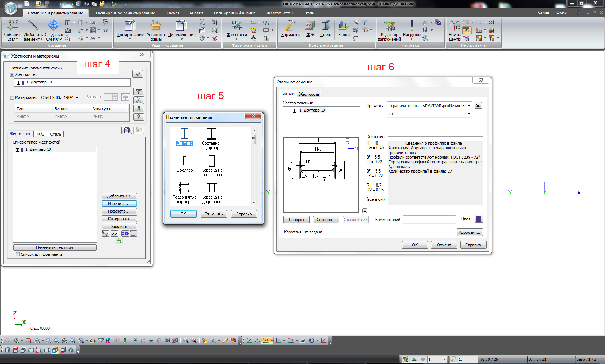Open the Расширенное редактирование ribbon tab
605x364 pixels.
pyautogui.click(x=125, y=13)
